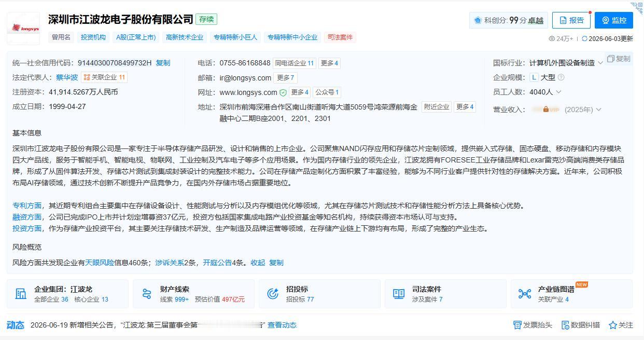
Task: Click 计算机外围设备制造 industry text
Action: (x=562, y=63)
